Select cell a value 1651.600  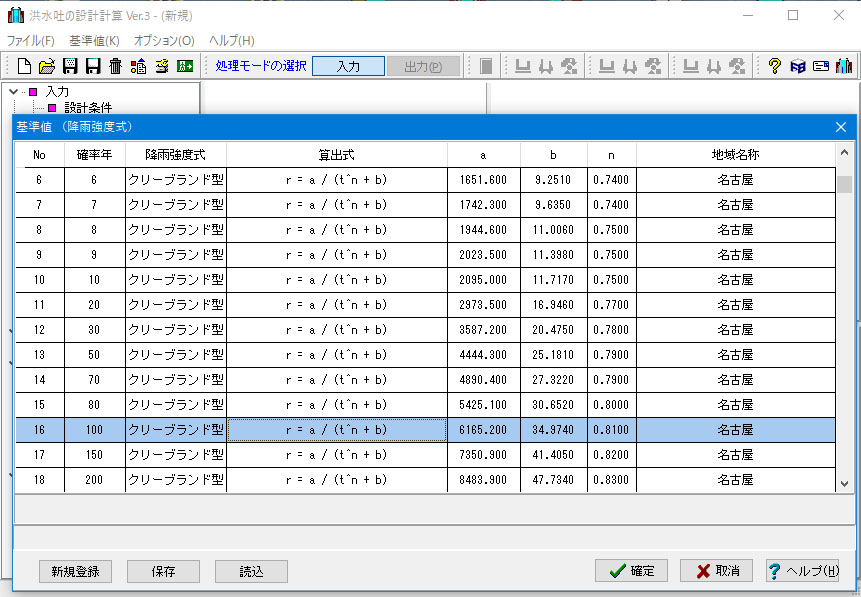(x=483, y=180)
